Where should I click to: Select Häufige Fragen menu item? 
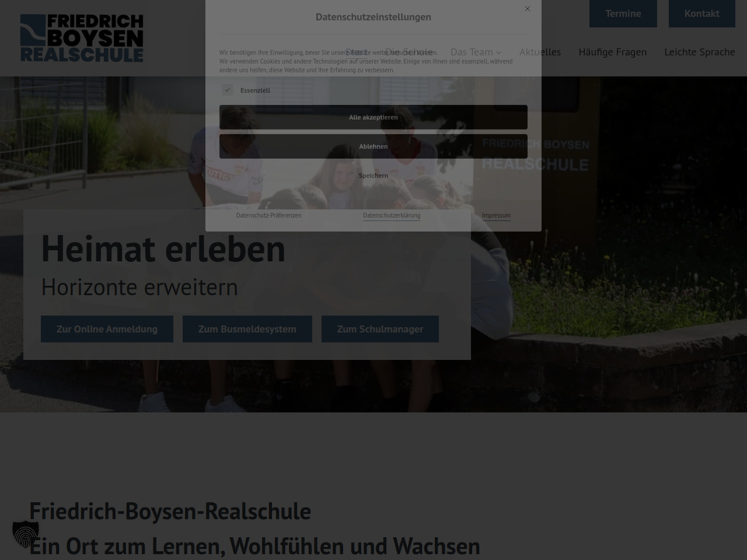pyautogui.click(x=612, y=52)
